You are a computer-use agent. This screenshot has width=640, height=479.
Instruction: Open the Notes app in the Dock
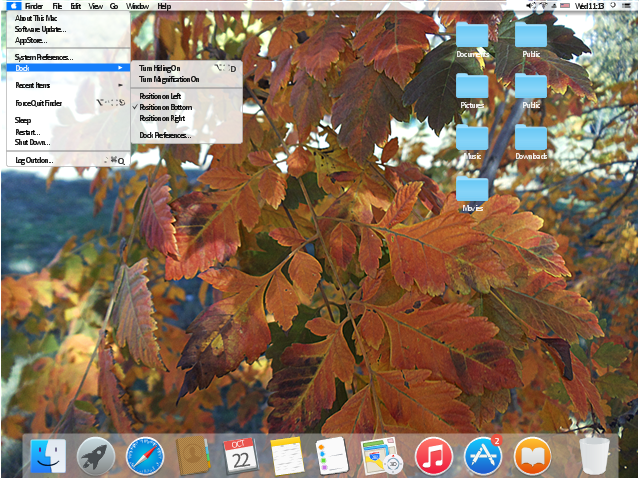(x=287, y=457)
